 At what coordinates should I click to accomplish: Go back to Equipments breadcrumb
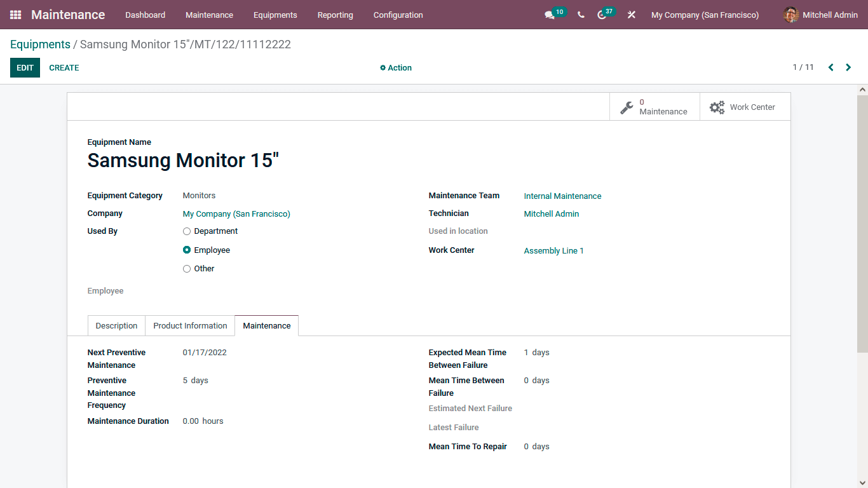(x=40, y=44)
